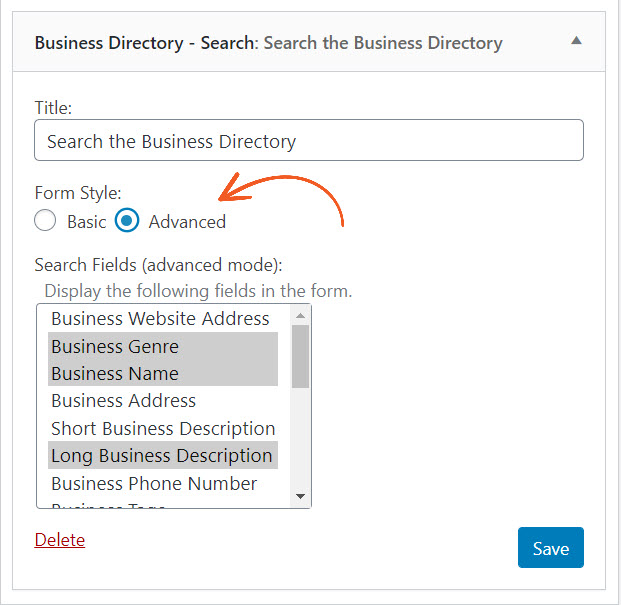Choose Business Name in the fields list
621x605 pixels.
pyautogui.click(x=163, y=373)
